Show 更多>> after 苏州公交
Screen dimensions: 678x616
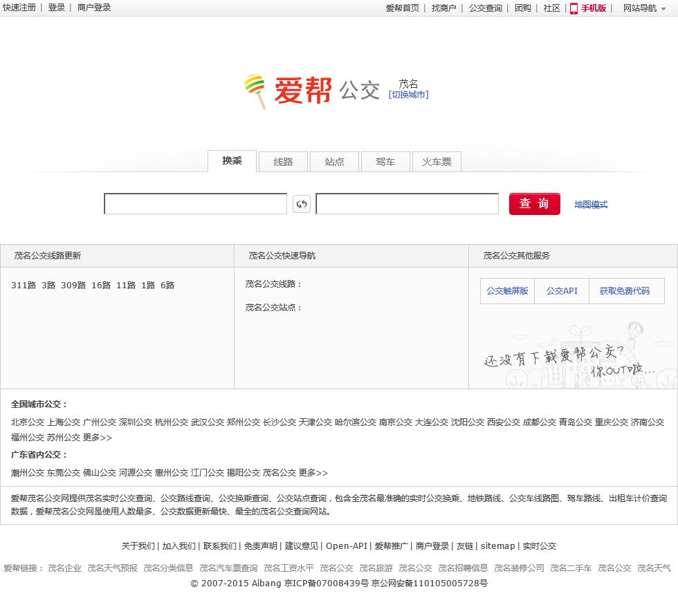coord(98,438)
